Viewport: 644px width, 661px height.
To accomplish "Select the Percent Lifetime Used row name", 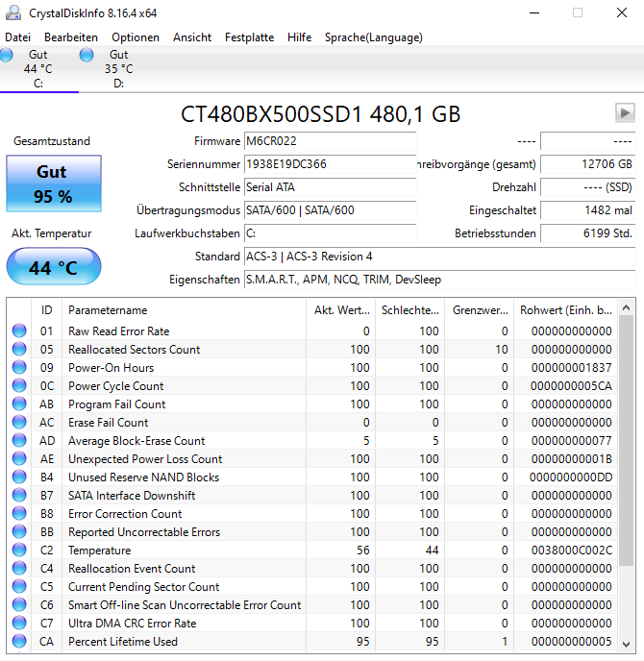I will coord(123,642).
